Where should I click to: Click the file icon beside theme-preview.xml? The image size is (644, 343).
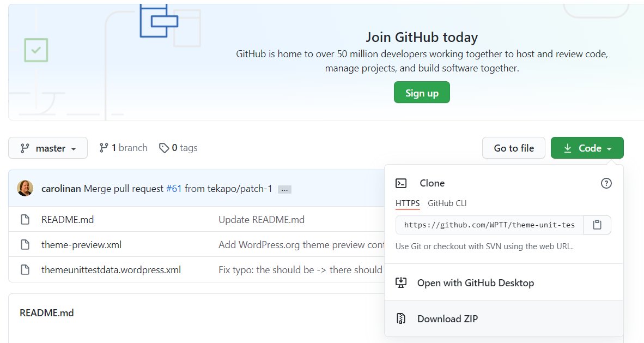(25, 245)
